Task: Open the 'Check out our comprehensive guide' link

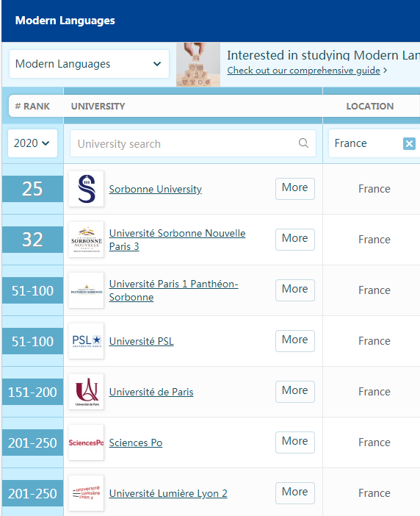Action: [304, 71]
